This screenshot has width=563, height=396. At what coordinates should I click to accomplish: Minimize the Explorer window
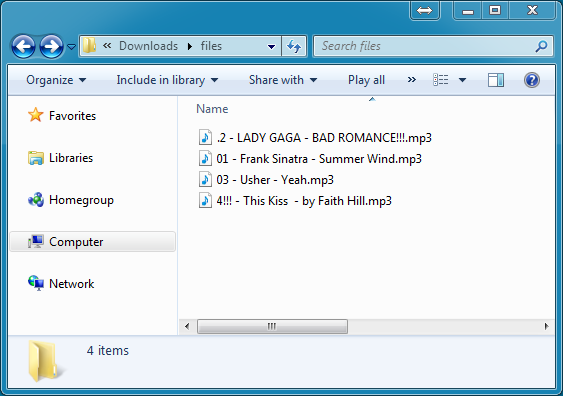pyautogui.click(x=467, y=11)
